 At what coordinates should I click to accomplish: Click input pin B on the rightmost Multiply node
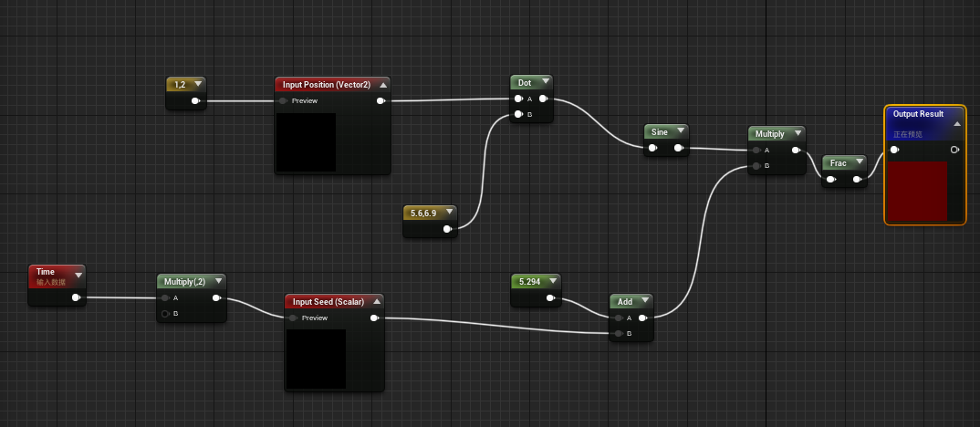(x=756, y=166)
